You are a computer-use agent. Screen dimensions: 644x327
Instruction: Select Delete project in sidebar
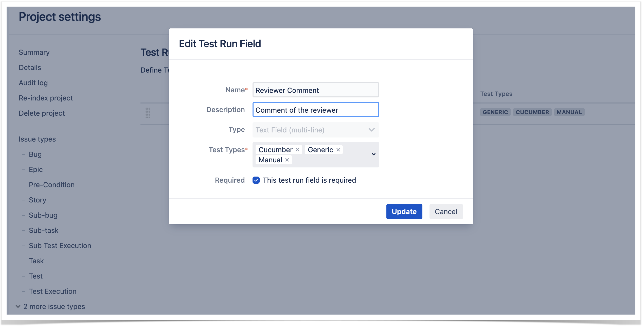[x=42, y=113]
